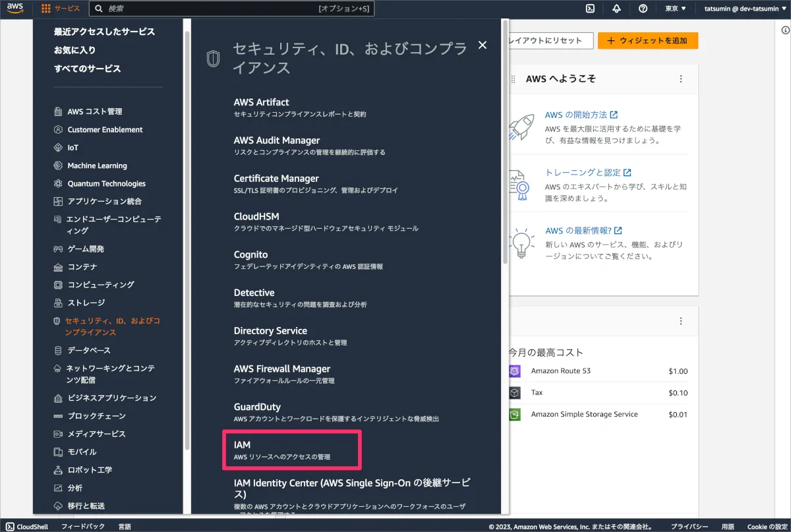
Task: Click ネットワーキングとコンテンツ配信 category icon
Action: [x=58, y=369]
